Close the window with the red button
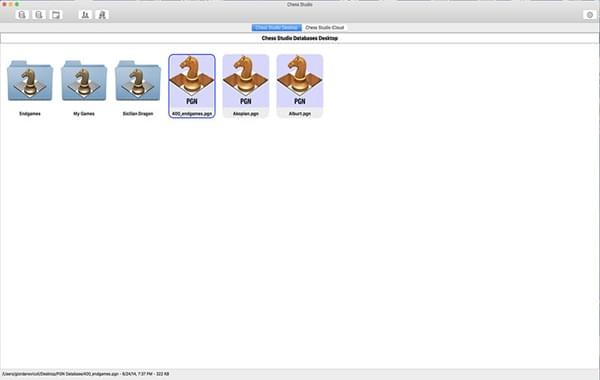This screenshot has width=600, height=380. (4, 4)
